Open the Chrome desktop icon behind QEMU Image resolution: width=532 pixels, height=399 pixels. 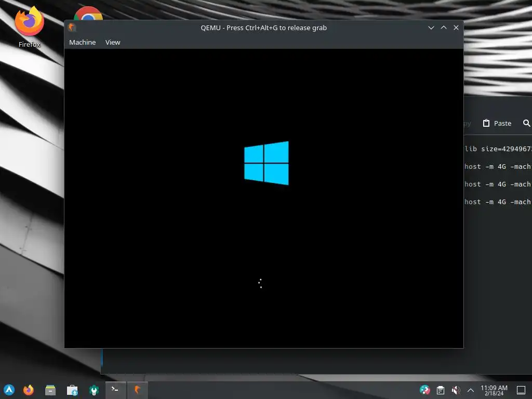(x=88, y=13)
